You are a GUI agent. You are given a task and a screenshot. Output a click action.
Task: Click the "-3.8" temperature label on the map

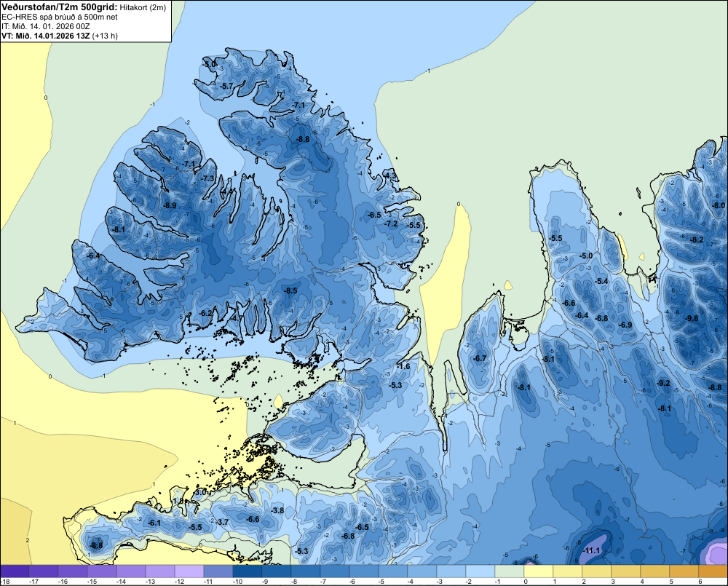point(277,510)
